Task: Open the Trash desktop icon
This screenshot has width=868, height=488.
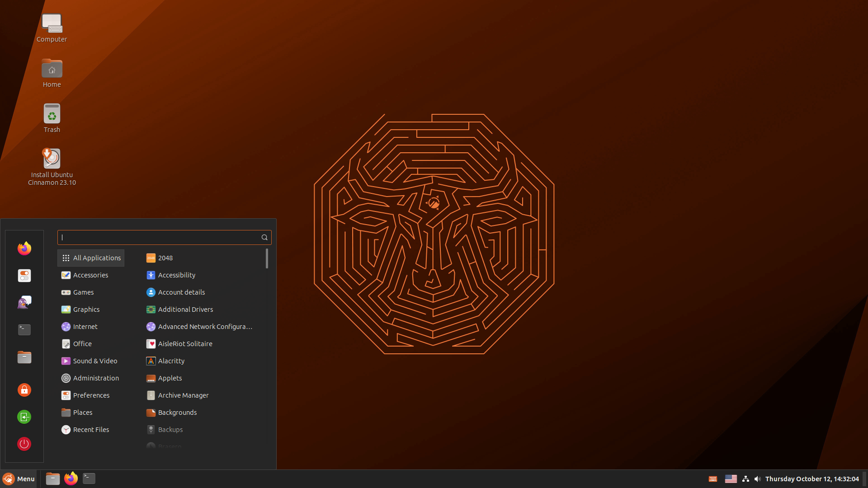Action: pyautogui.click(x=52, y=118)
